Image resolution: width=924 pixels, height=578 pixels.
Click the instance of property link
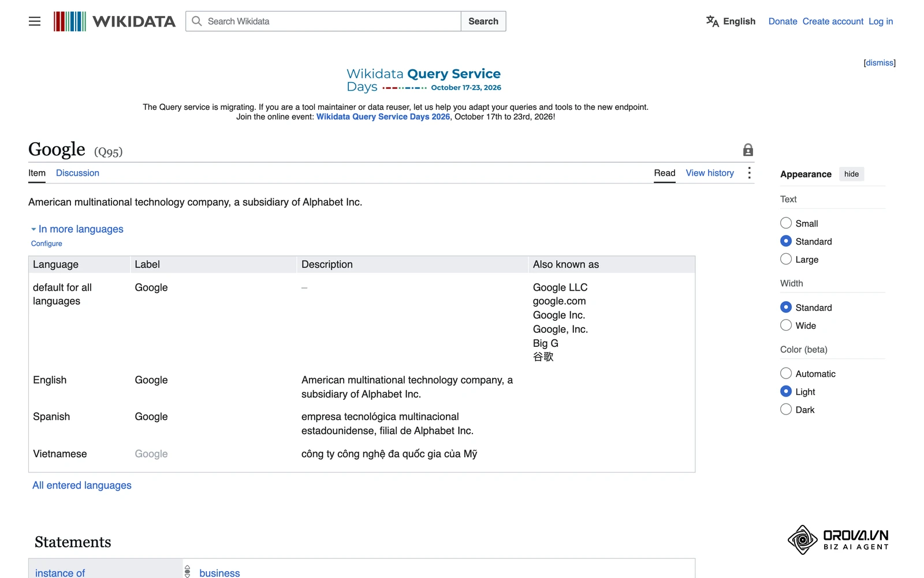coord(60,573)
